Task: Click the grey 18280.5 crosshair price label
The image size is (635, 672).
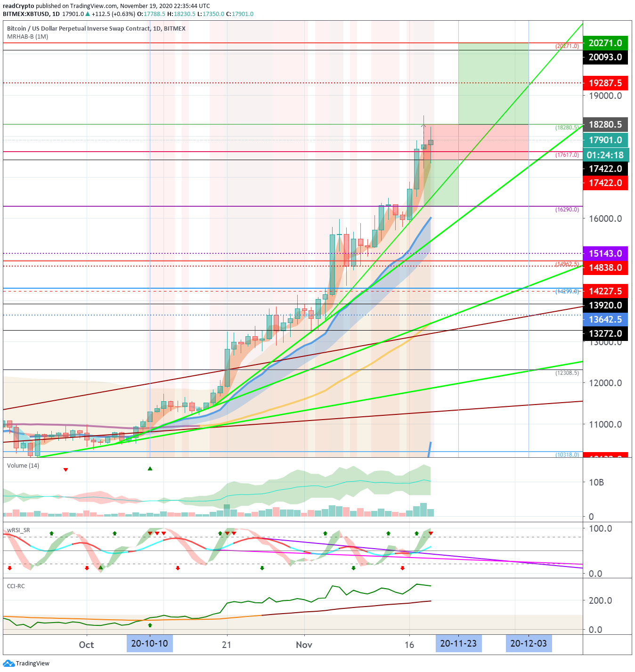Action: 605,124
